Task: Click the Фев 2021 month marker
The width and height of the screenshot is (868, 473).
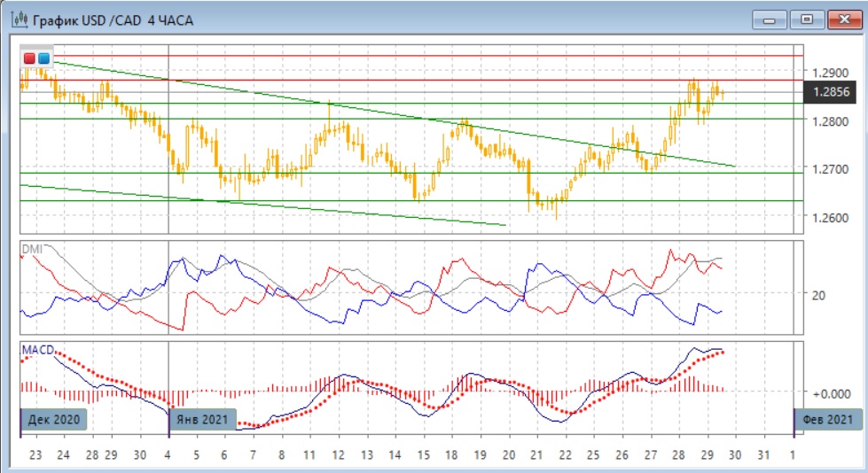Action: [827, 419]
